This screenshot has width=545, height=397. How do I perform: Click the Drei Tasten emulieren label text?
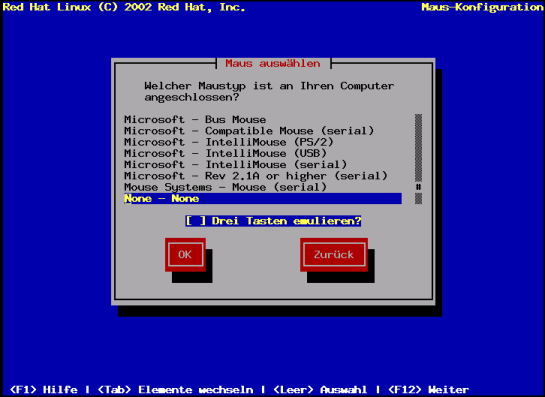[x=286, y=221]
